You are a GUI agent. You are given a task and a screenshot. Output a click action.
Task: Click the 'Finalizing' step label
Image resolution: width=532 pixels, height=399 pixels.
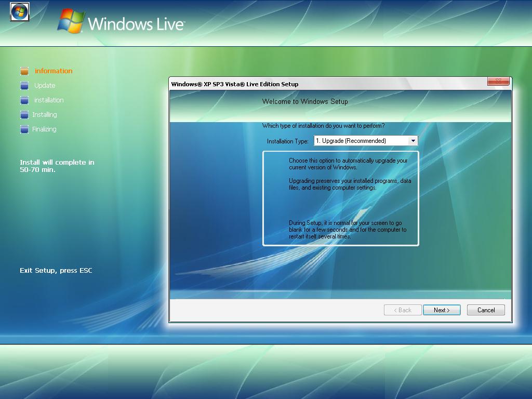click(44, 129)
